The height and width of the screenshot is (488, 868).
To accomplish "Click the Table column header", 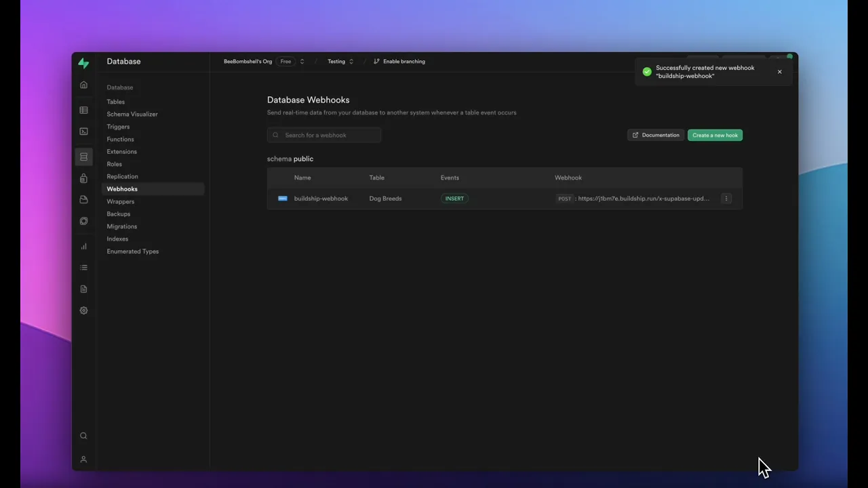I will 376,178.
